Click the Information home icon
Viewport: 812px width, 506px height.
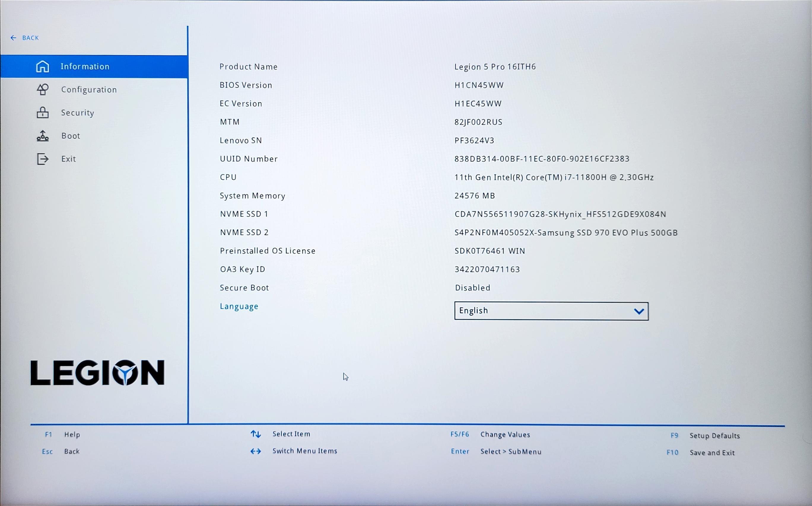[42, 67]
